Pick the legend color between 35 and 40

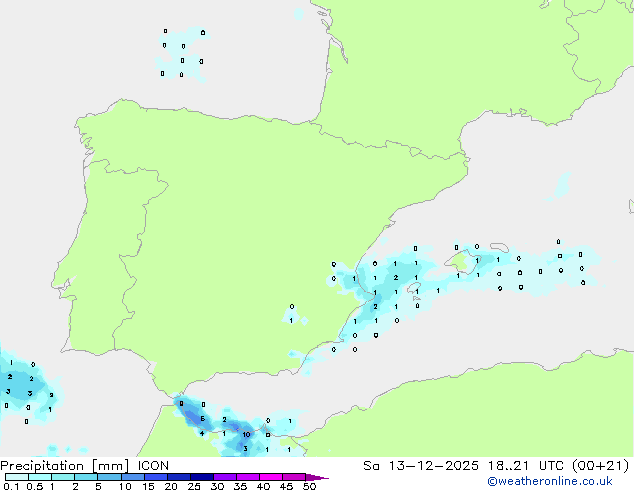point(250,478)
